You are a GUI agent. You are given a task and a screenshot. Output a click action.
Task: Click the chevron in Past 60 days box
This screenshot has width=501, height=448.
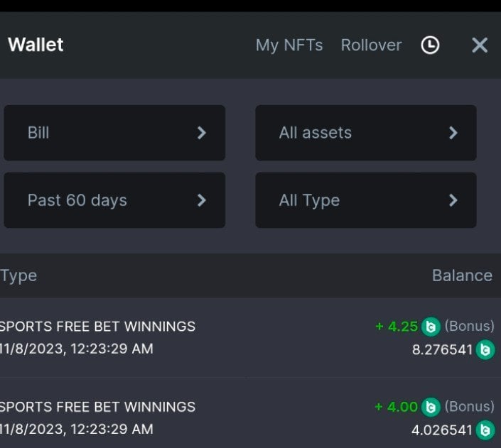click(202, 200)
